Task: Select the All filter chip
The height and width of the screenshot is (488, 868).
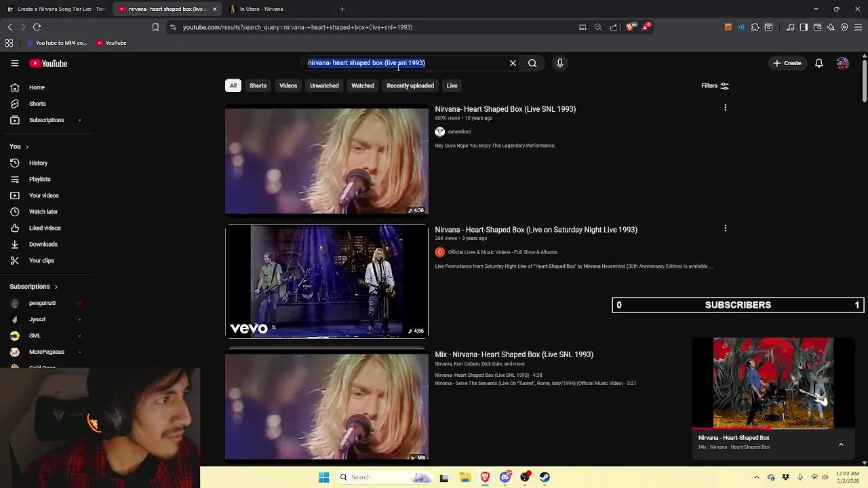Action: 233,86
